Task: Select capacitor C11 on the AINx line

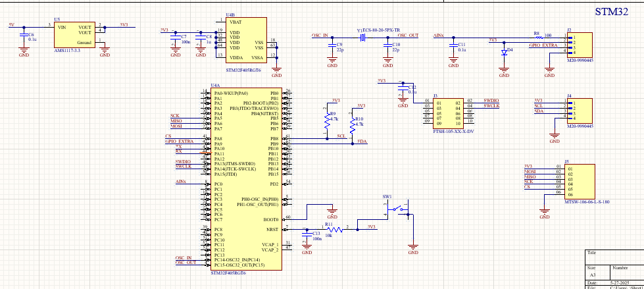Action: (453, 47)
